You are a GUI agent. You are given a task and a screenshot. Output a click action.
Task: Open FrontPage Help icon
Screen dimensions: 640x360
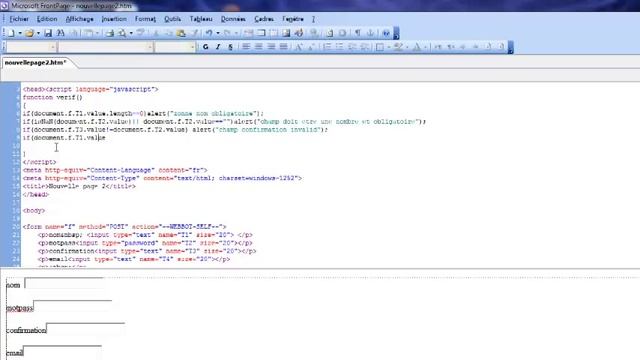point(386,33)
